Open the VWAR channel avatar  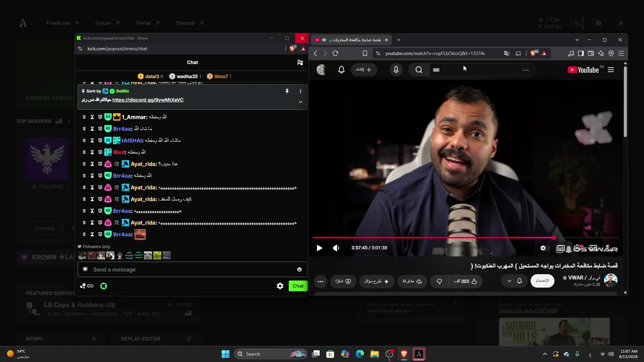click(x=611, y=281)
